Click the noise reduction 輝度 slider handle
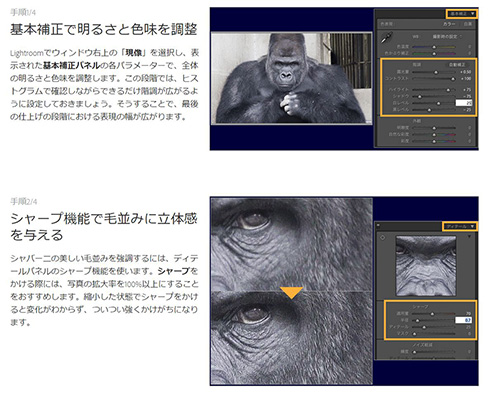The width and height of the screenshot is (490, 394). click(x=414, y=352)
